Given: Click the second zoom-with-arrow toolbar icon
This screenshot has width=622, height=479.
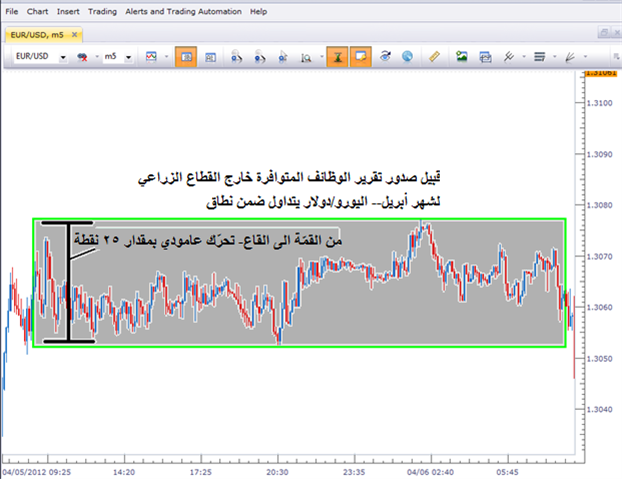Looking at the screenshot, I should click(260, 57).
